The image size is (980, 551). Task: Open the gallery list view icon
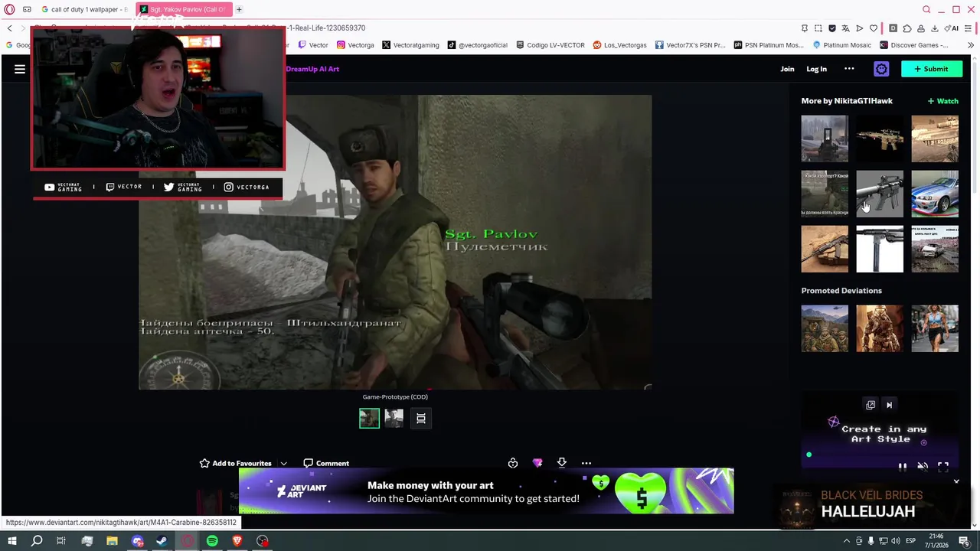[420, 418]
